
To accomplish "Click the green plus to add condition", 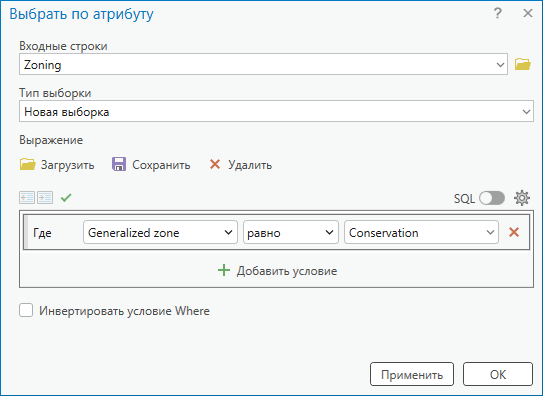I will tap(224, 270).
